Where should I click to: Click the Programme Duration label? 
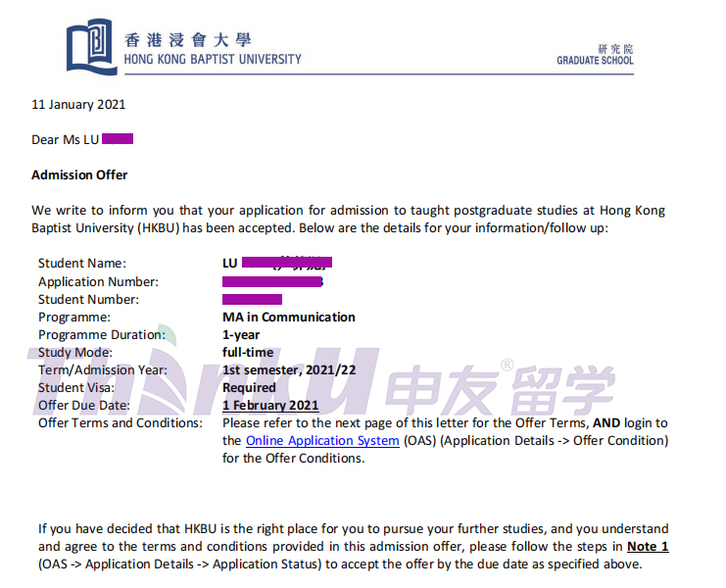(x=101, y=334)
